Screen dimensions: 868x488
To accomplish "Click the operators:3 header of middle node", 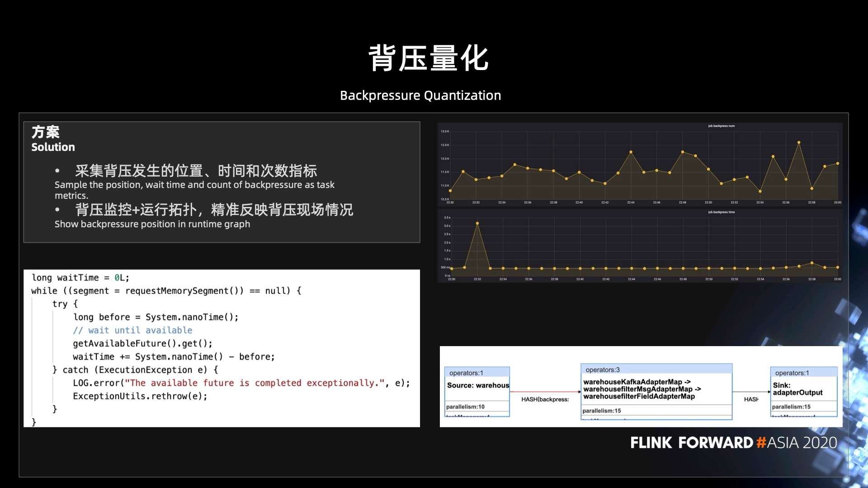I will [603, 370].
